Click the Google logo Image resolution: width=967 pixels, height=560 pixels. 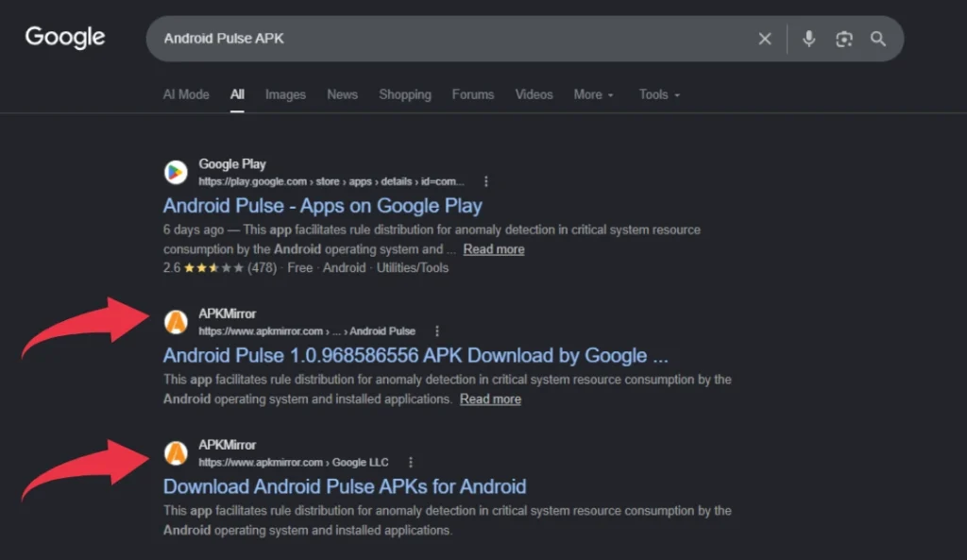point(65,38)
